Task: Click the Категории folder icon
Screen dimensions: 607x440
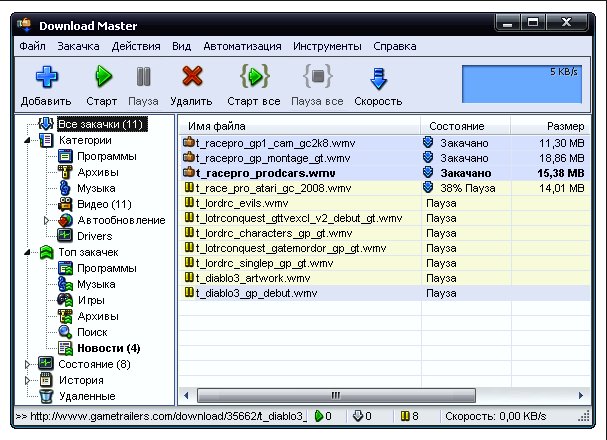Action: (46, 140)
